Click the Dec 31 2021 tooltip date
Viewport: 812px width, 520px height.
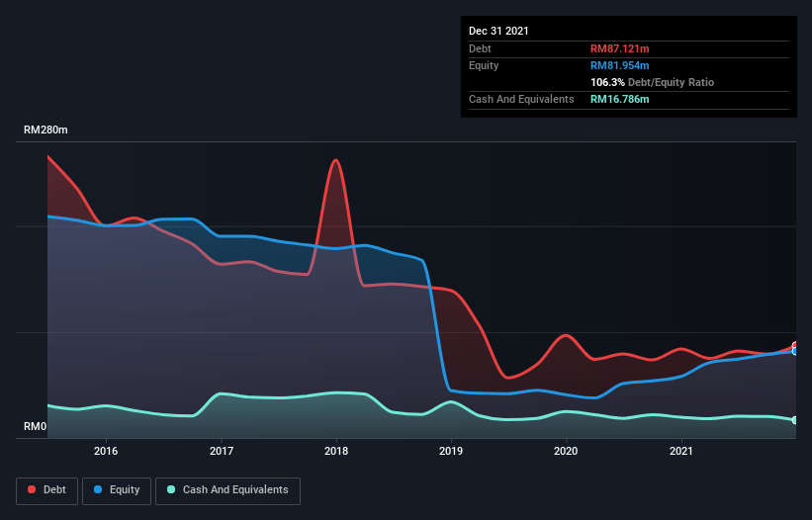498,31
